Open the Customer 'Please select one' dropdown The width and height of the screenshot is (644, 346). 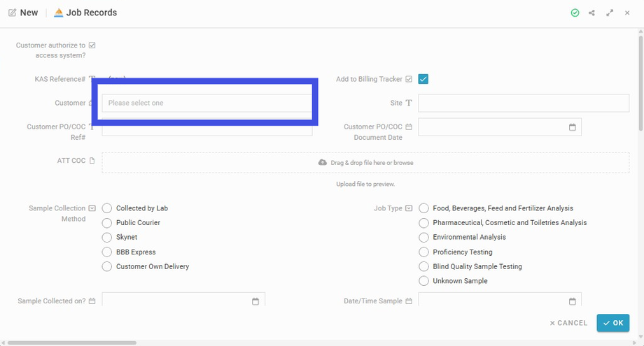point(207,103)
